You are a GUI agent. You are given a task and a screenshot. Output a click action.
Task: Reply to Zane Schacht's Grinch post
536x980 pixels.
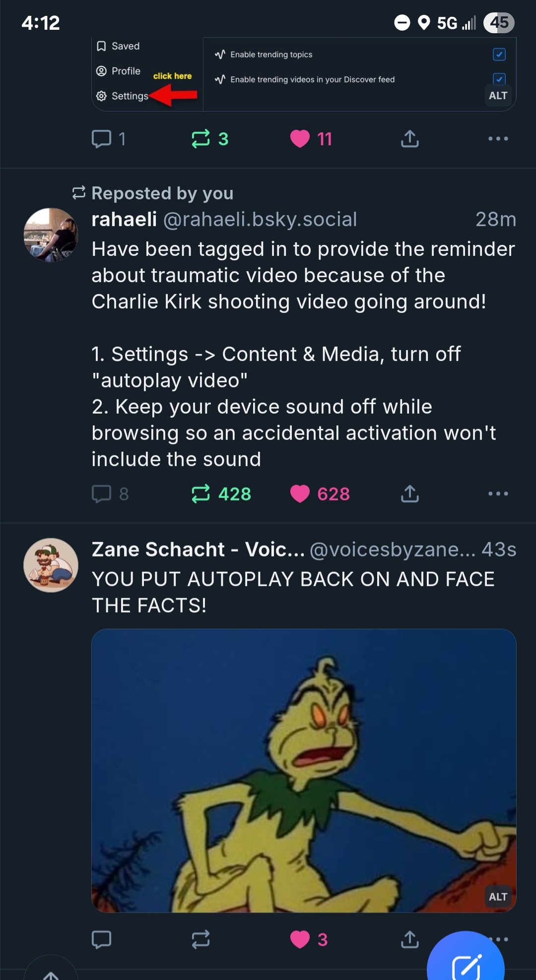(x=102, y=939)
